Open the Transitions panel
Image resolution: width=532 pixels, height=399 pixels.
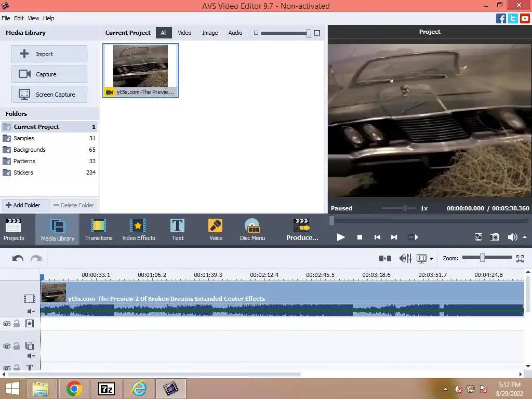coord(99,230)
